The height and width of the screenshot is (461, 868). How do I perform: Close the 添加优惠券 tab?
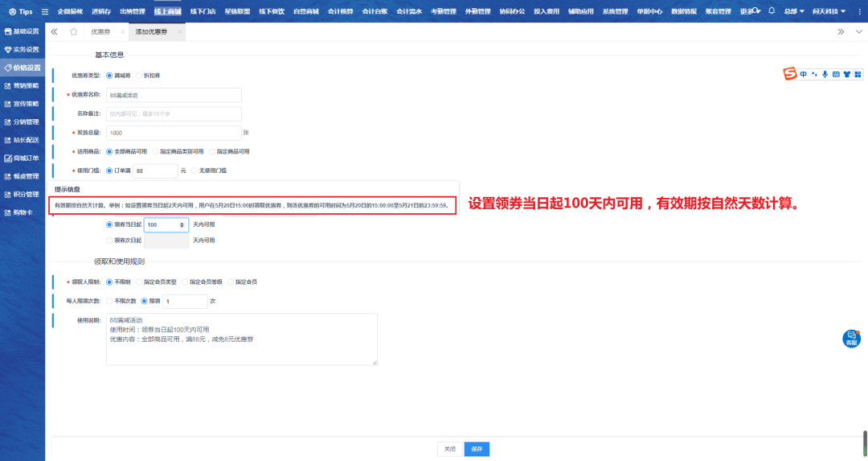coord(179,31)
